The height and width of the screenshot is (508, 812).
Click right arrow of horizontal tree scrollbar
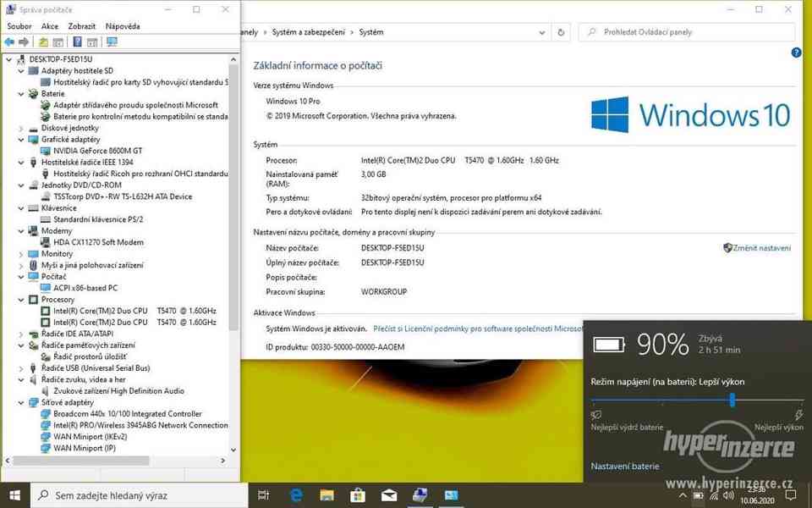pos(223,461)
